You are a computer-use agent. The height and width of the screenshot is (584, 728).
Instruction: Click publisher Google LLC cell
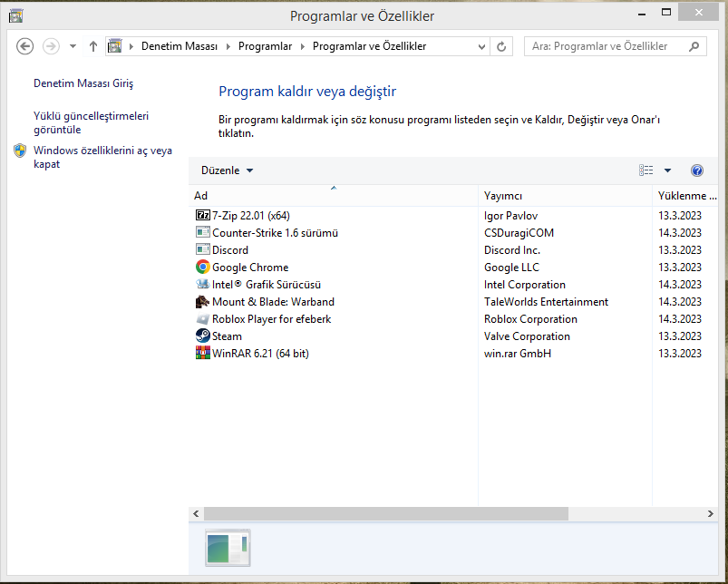pyautogui.click(x=511, y=267)
